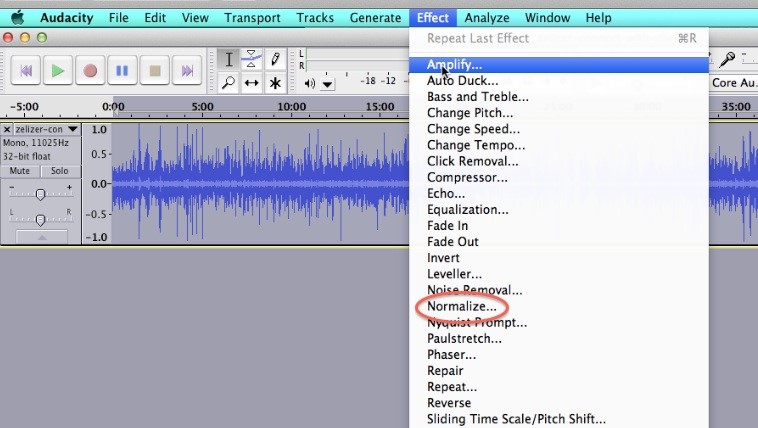The height and width of the screenshot is (428, 758).
Task: Collapse the track with the up arrow
Action: coord(42,237)
